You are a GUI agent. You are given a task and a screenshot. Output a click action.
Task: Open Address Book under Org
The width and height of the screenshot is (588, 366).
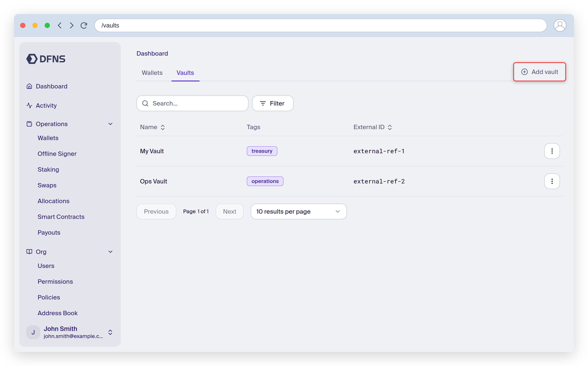58,313
